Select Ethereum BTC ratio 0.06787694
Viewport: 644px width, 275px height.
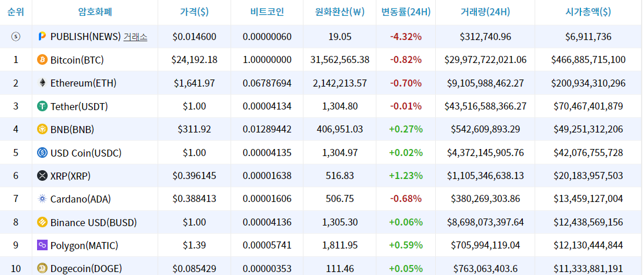pos(267,83)
